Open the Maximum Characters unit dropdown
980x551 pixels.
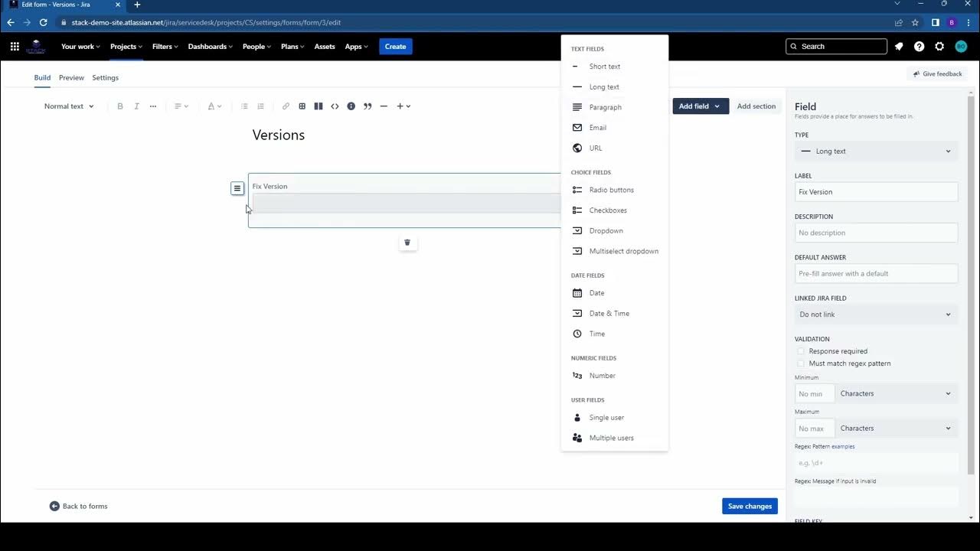pyautogui.click(x=896, y=429)
